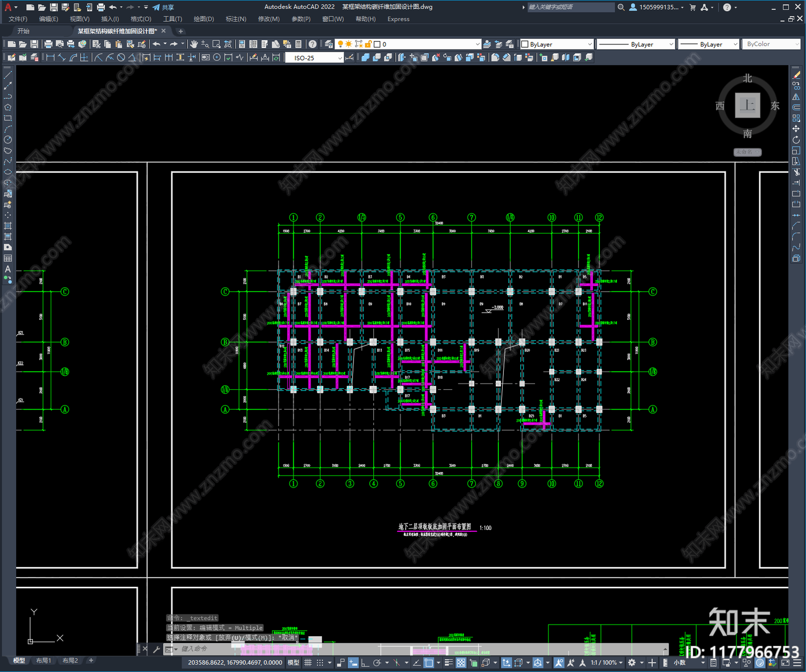Toggle lineweight display in status bar
Image resolution: width=806 pixels, height=672 pixels.
[448, 662]
